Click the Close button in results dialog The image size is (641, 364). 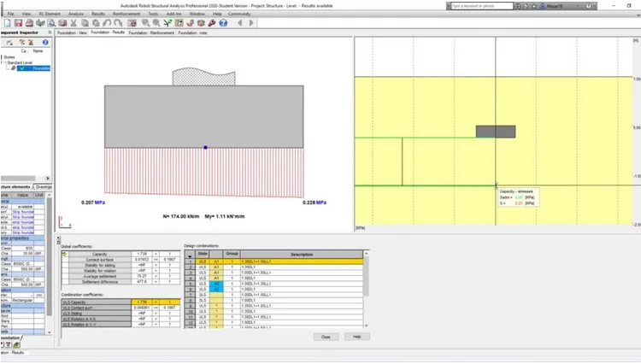point(326,337)
